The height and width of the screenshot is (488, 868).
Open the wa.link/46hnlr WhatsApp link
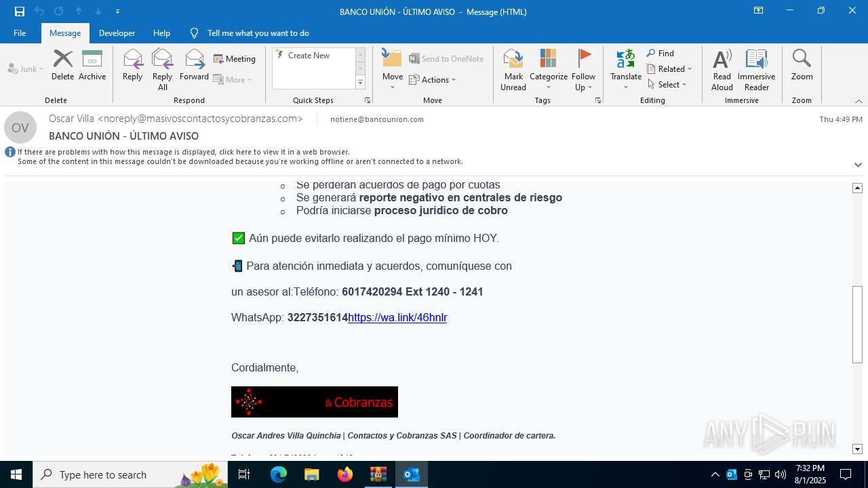[397, 317]
